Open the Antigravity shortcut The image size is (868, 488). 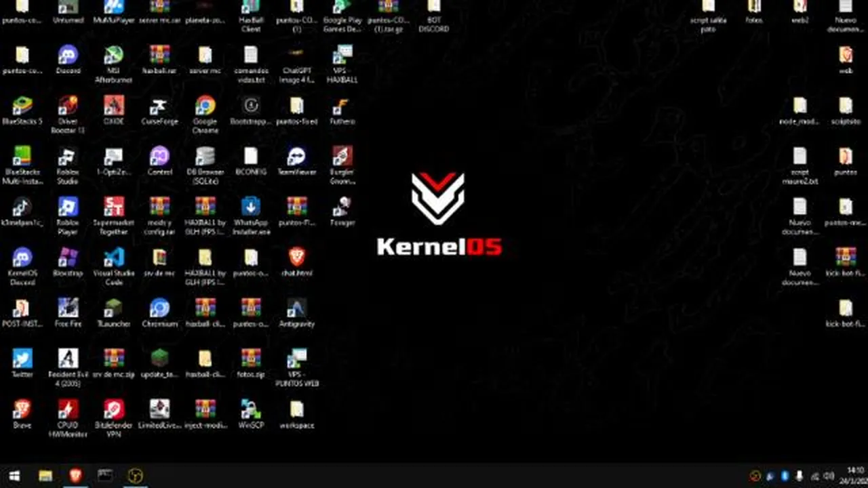296,313
